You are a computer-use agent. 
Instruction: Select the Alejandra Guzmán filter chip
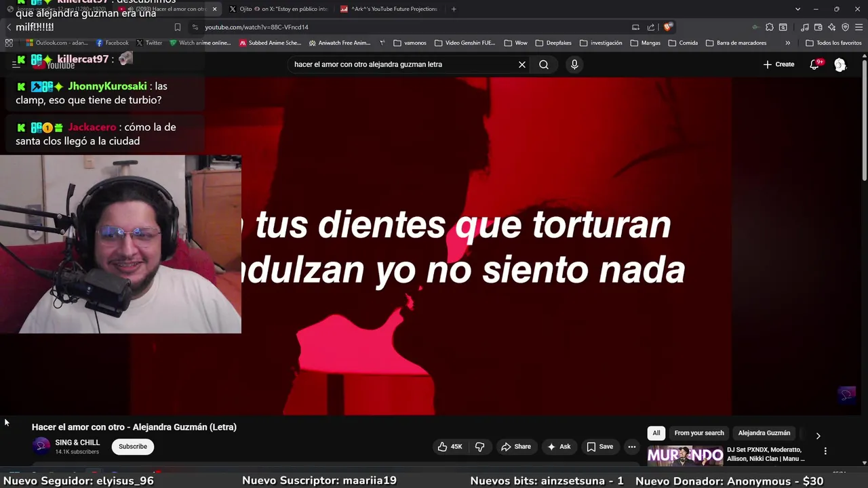tap(764, 433)
